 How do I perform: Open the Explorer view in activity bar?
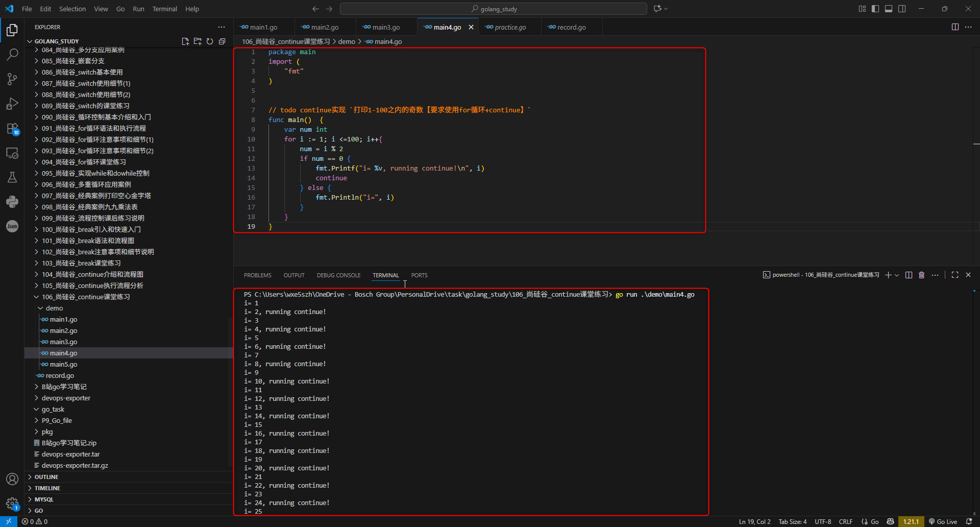(12, 30)
